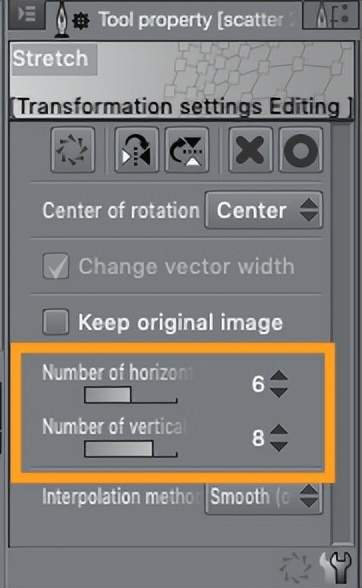Open the Center of rotation dropdown
The image size is (362, 588).
(x=264, y=210)
